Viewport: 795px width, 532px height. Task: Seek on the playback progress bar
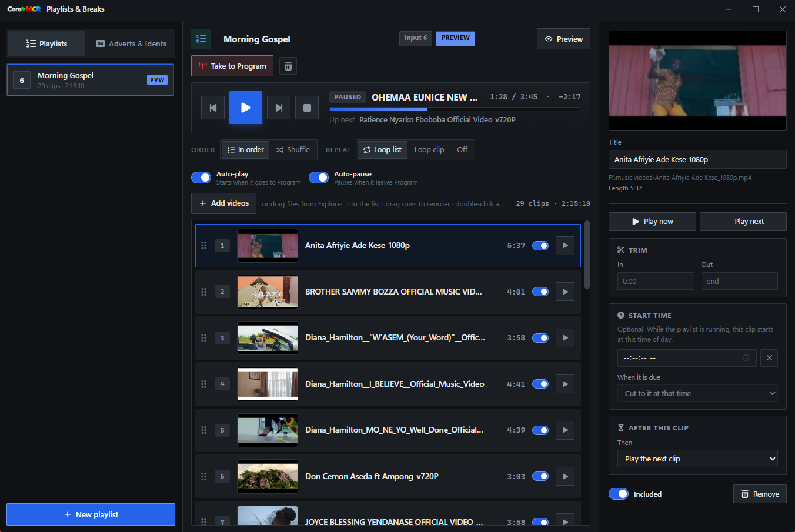(455, 109)
